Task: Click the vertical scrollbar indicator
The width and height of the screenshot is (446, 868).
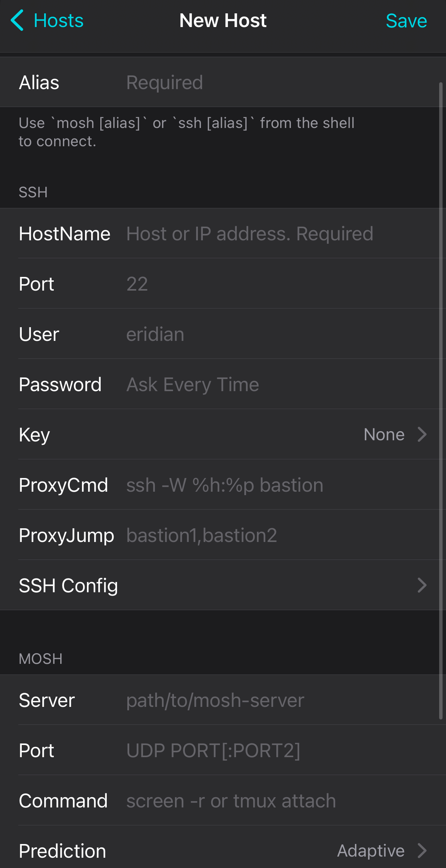Action: pos(441,400)
